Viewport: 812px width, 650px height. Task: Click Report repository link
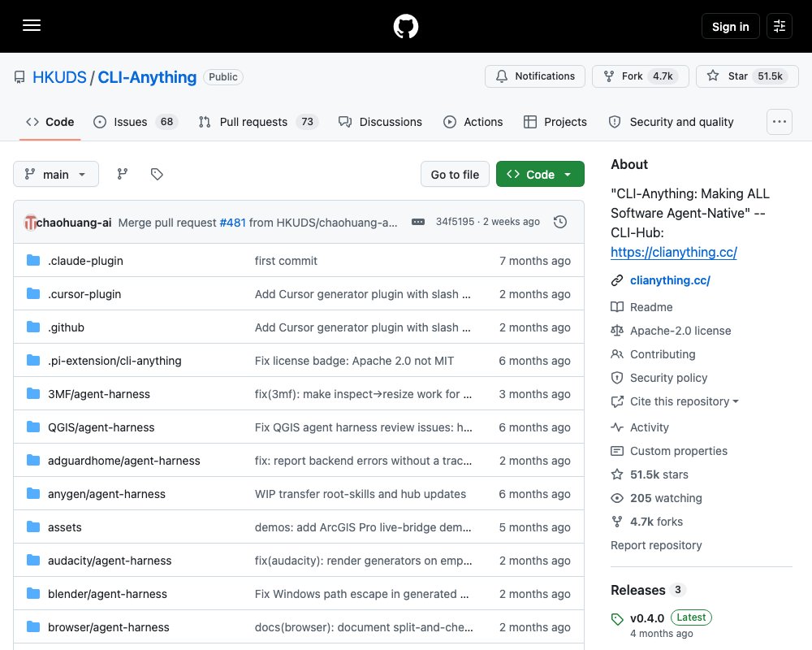[x=656, y=545]
